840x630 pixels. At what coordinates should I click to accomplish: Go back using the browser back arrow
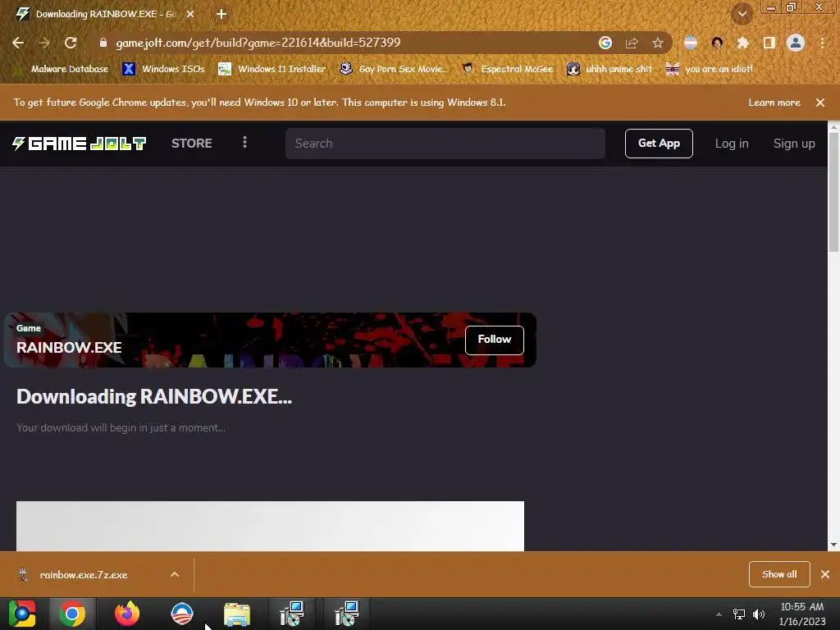[x=18, y=43]
